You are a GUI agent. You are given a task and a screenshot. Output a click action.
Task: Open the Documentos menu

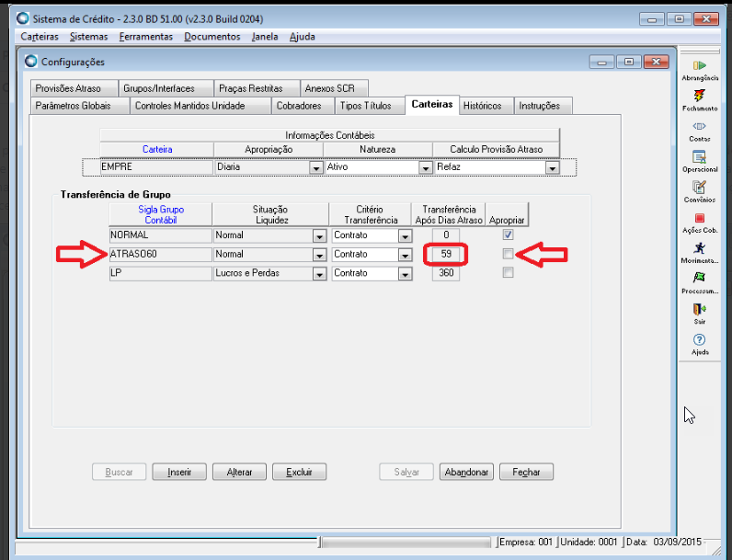click(x=212, y=37)
